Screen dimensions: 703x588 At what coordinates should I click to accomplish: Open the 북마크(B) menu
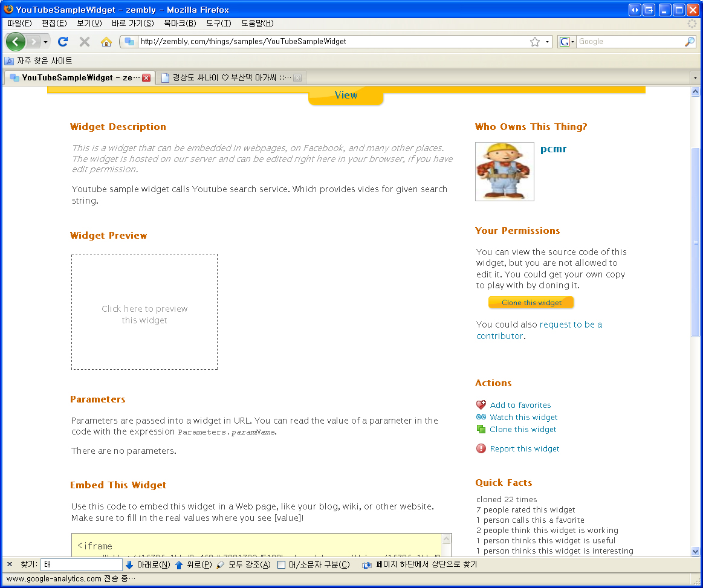[180, 24]
